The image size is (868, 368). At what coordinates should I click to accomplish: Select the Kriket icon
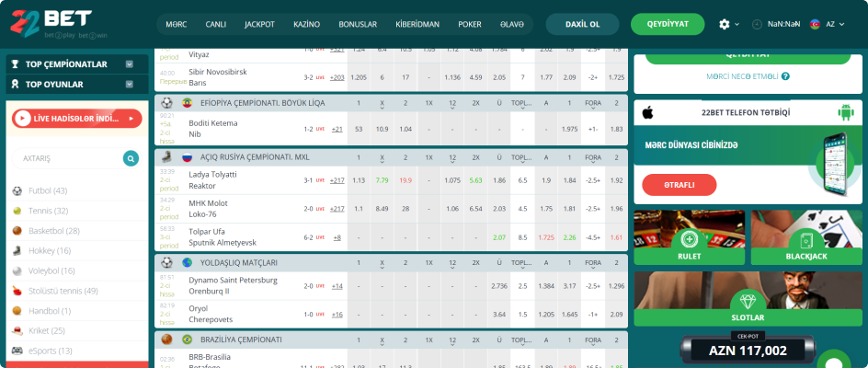point(17,331)
